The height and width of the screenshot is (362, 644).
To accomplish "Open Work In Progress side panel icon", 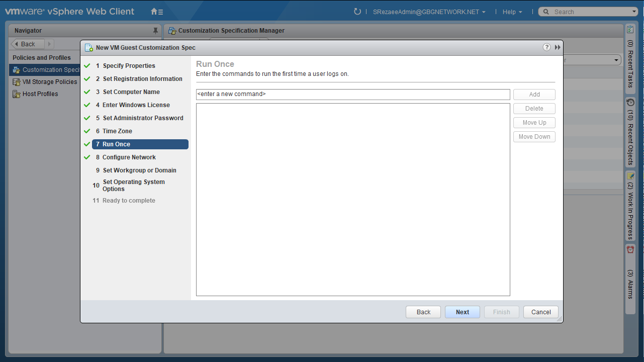I will pos(630,176).
